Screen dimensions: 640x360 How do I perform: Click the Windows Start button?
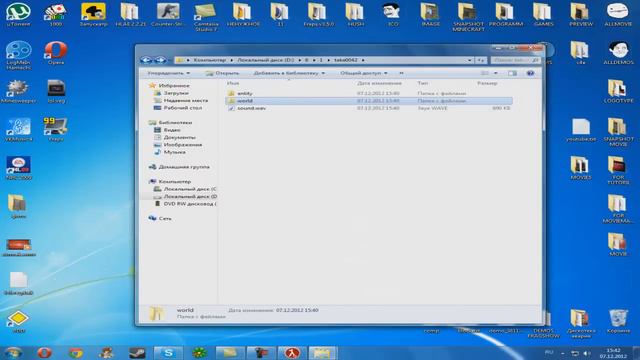pyautogui.click(x=13, y=352)
